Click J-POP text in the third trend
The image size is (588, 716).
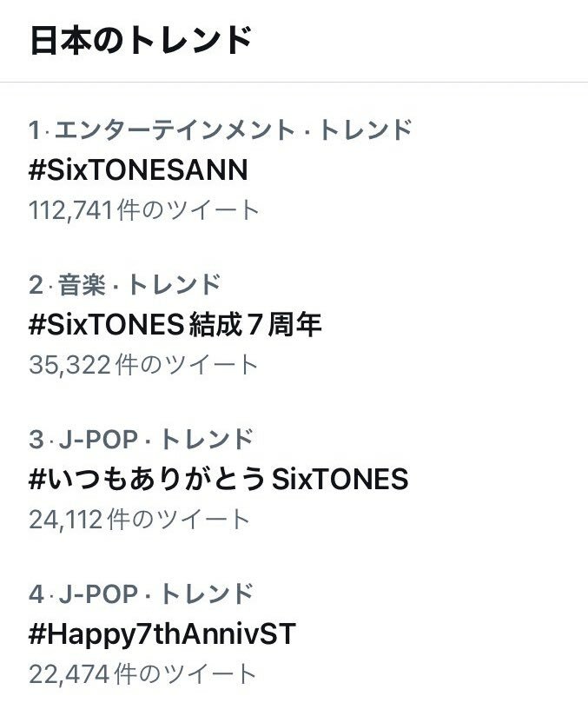tap(98, 440)
